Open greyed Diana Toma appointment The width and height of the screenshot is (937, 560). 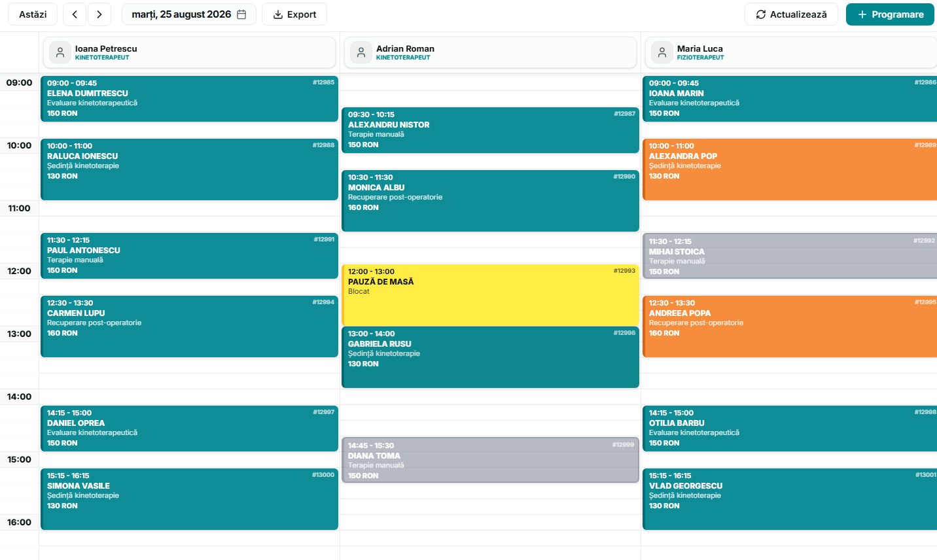pos(490,461)
